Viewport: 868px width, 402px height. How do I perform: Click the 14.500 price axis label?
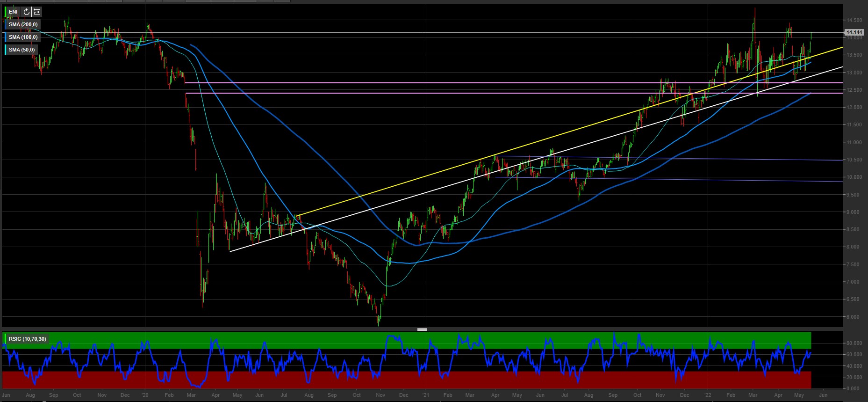click(x=854, y=20)
